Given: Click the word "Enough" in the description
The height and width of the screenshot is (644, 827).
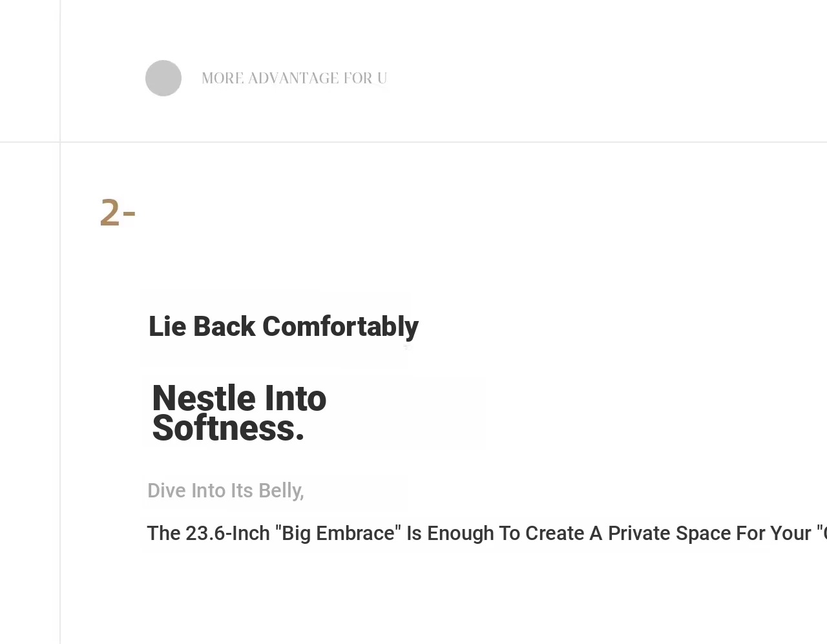Looking at the screenshot, I should 460,534.
